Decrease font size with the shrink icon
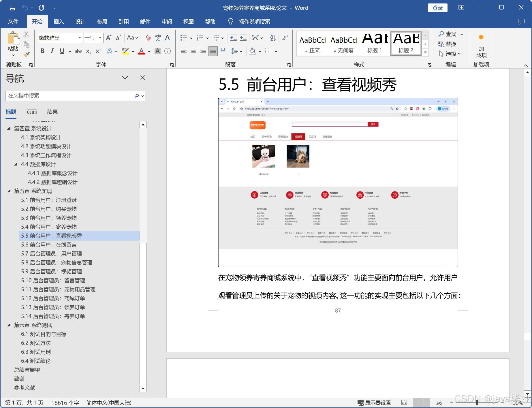This screenshot has width=532, height=408. (118, 38)
